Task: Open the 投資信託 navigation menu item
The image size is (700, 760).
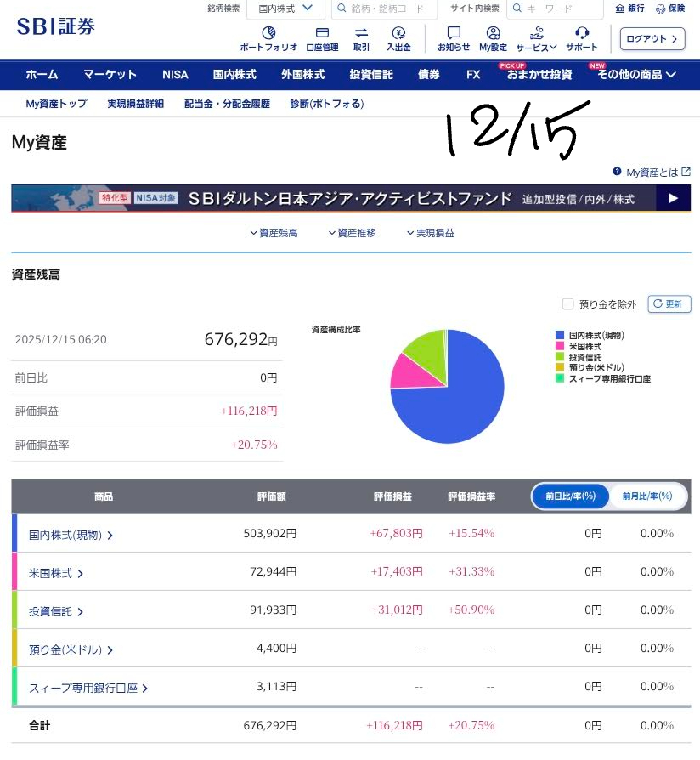Action: [x=371, y=74]
